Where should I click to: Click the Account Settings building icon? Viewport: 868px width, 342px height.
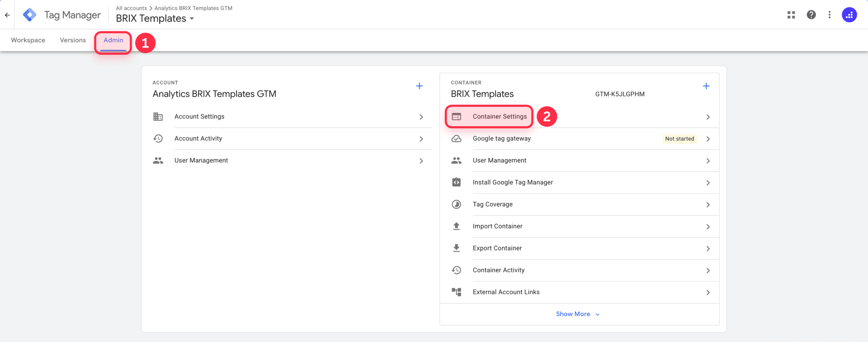tap(158, 117)
